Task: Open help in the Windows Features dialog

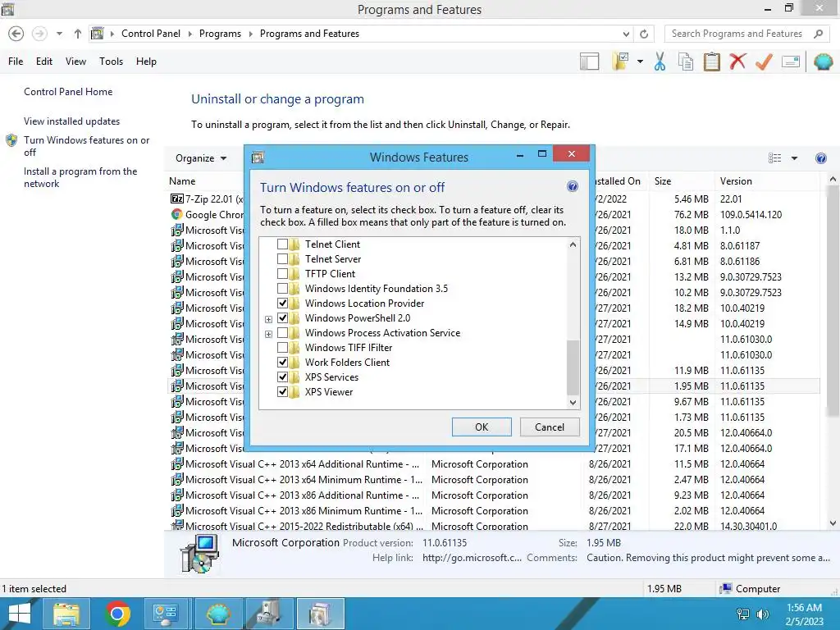Action: click(572, 186)
